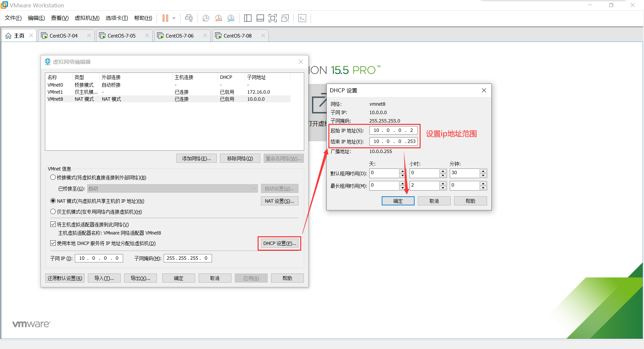Click the revert to snapshot toolbar icon
The image size is (644, 349).
pos(218,18)
